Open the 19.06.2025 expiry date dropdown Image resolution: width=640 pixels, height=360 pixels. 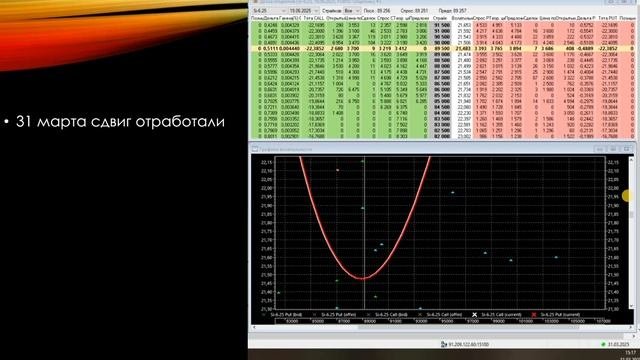pyautogui.click(x=304, y=11)
